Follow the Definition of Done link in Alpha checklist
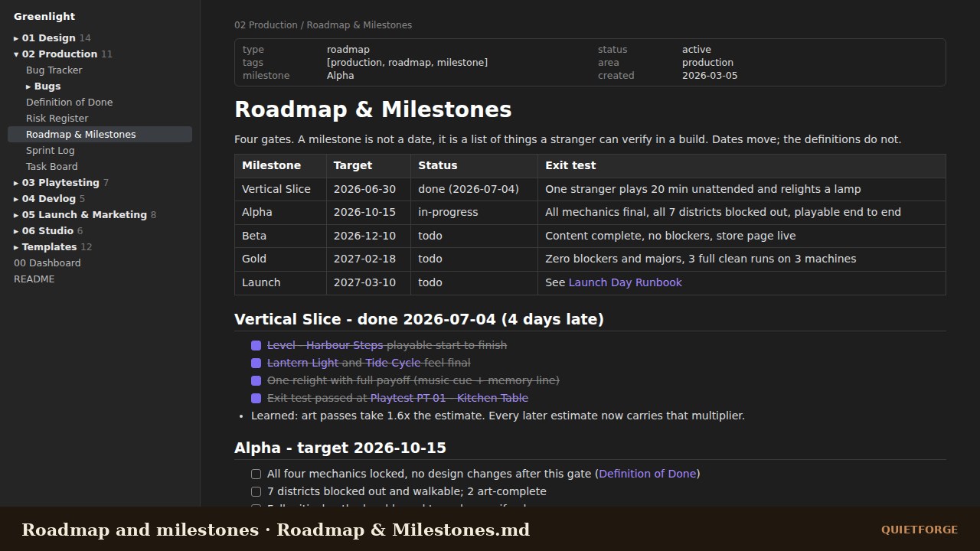Screen dimensions: 980x551 [648, 474]
